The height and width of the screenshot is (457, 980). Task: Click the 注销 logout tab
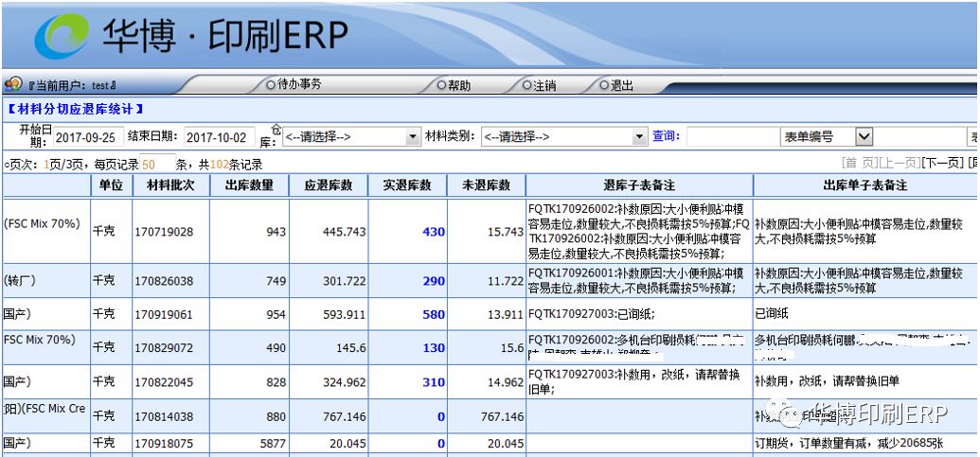point(540,85)
